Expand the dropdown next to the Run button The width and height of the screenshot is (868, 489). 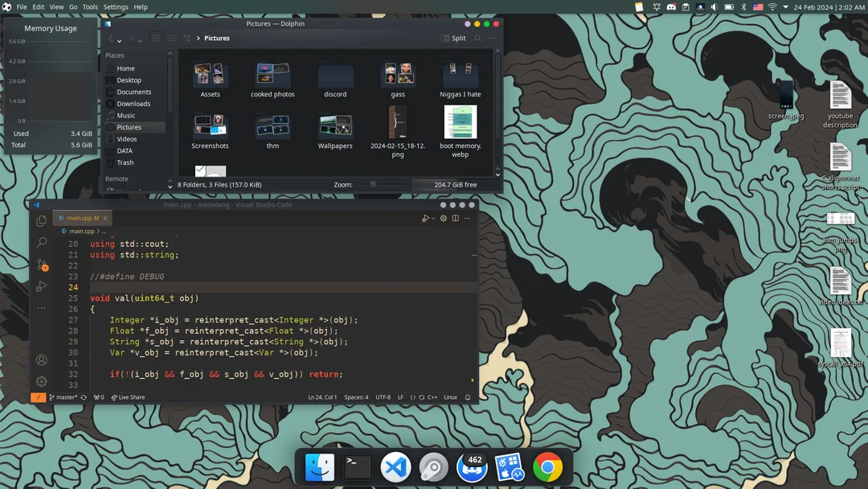434,218
